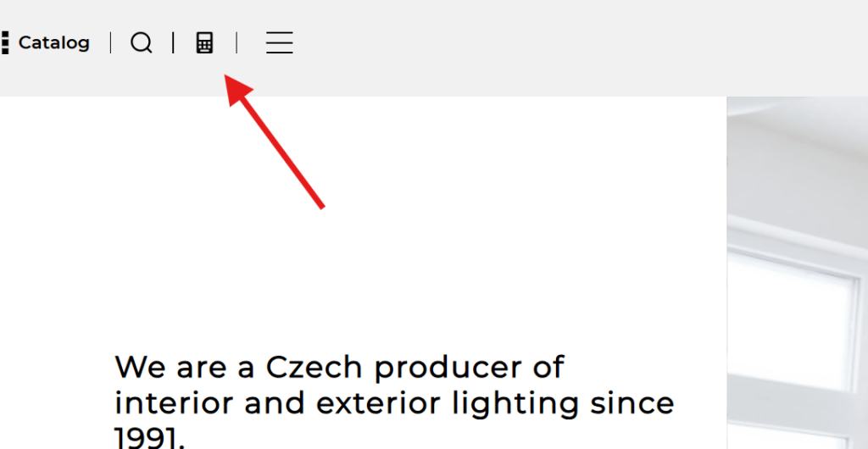Click the calculator icon in header
The height and width of the screenshot is (449, 868).
tap(204, 42)
